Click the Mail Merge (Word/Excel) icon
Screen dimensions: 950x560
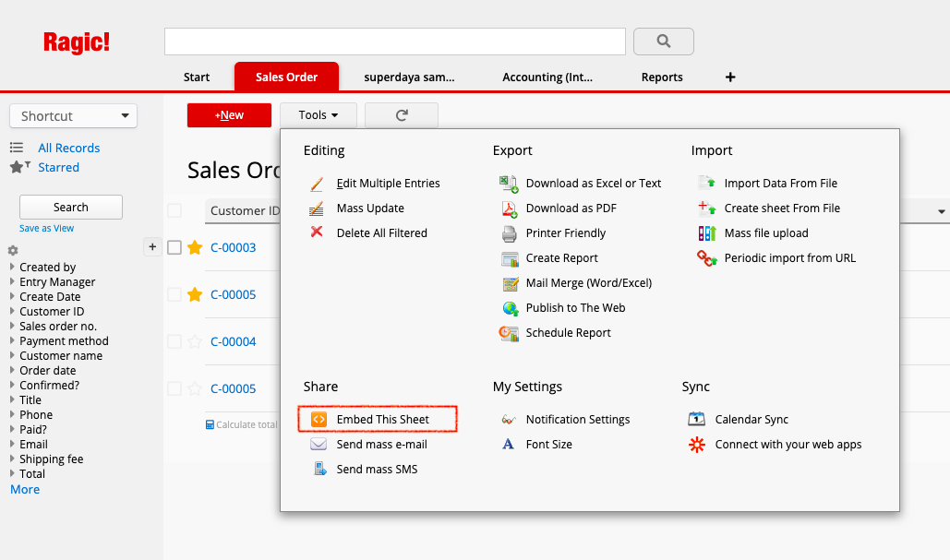[509, 282]
